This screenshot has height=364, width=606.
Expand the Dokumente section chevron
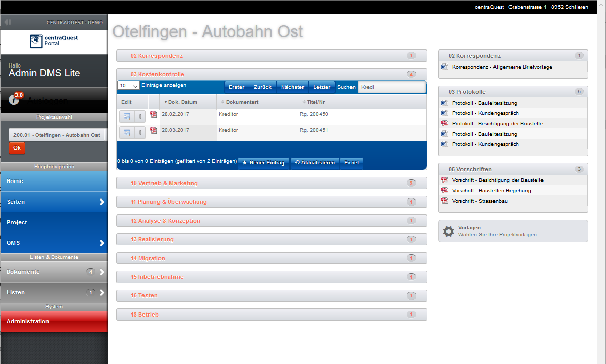(x=102, y=272)
